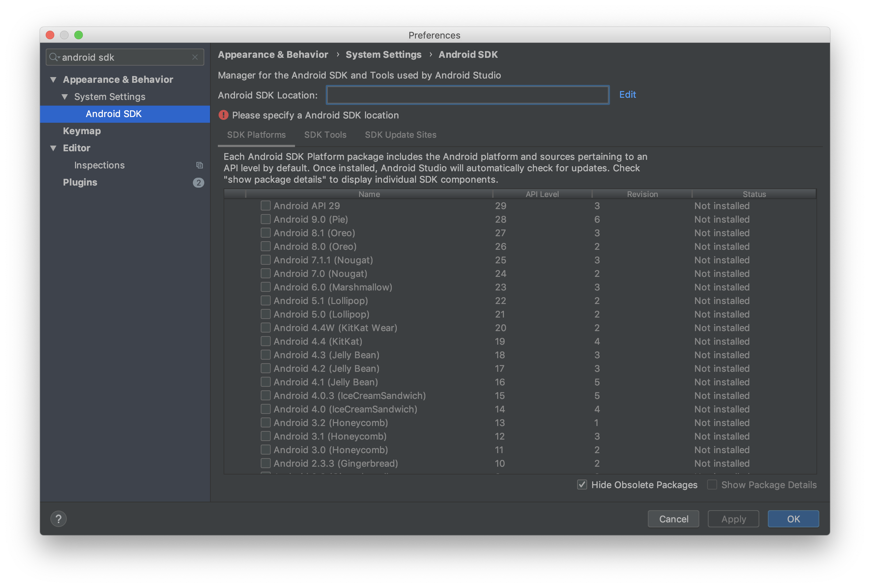Open the SDK Update Sites tab

pos(400,135)
